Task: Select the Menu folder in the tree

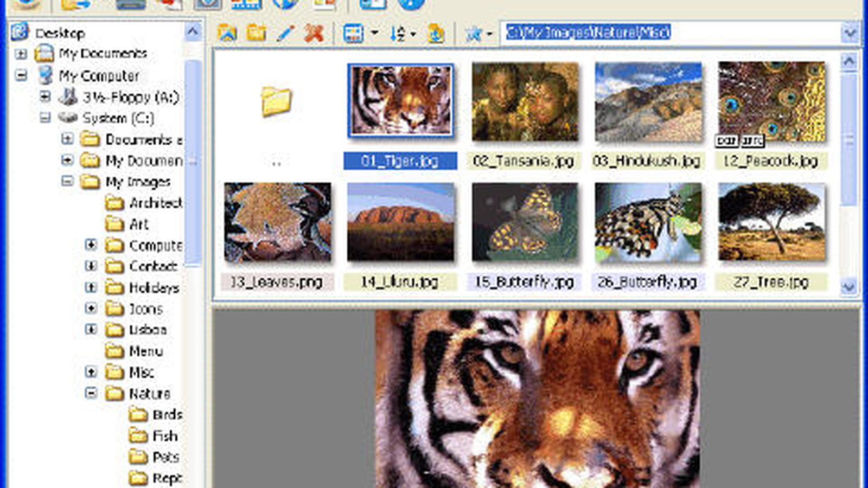Action: click(146, 351)
